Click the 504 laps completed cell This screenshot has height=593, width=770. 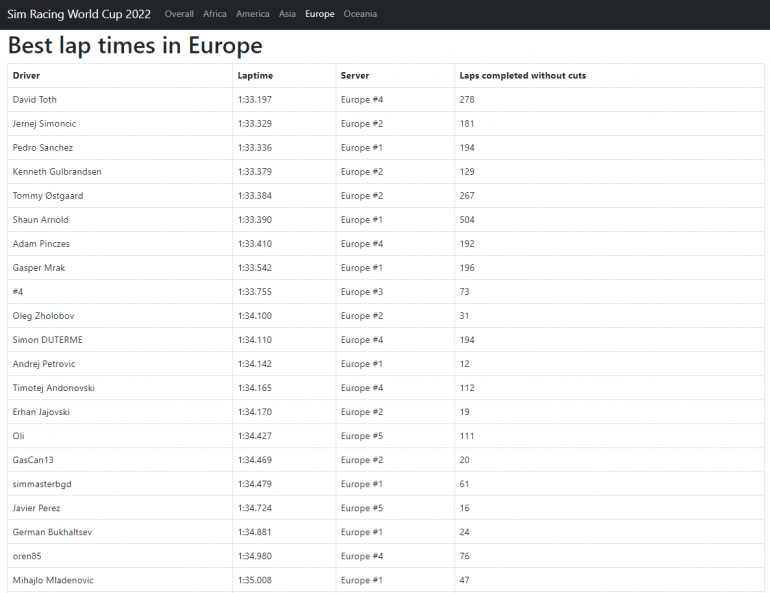pos(467,220)
